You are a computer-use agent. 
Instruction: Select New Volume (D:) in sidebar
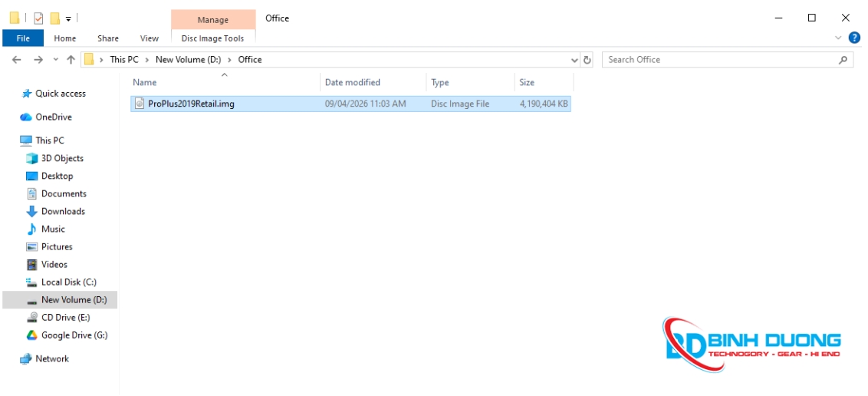point(60,299)
